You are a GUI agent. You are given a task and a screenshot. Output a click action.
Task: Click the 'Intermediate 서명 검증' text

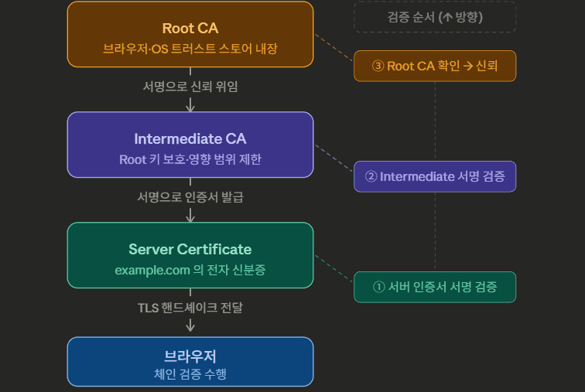[x=442, y=176]
